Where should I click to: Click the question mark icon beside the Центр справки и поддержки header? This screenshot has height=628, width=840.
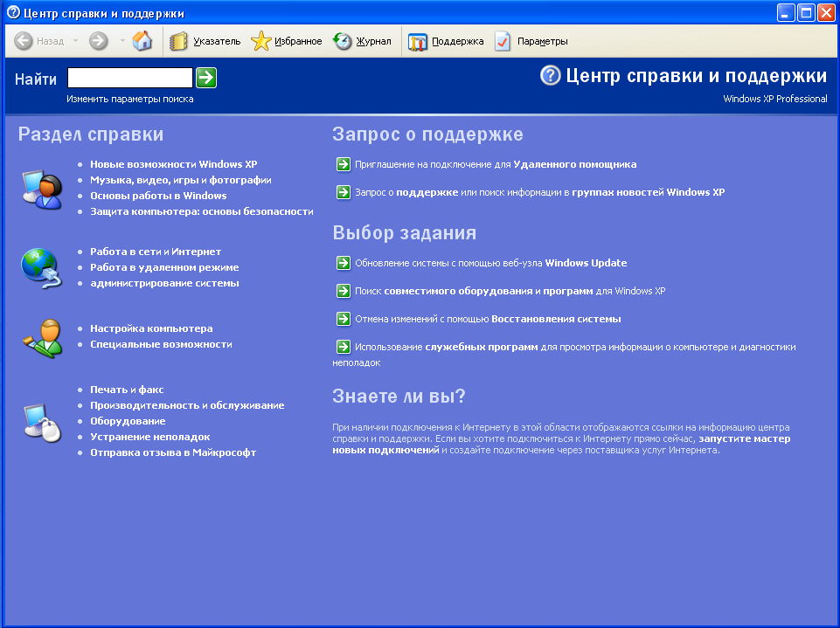[x=550, y=75]
